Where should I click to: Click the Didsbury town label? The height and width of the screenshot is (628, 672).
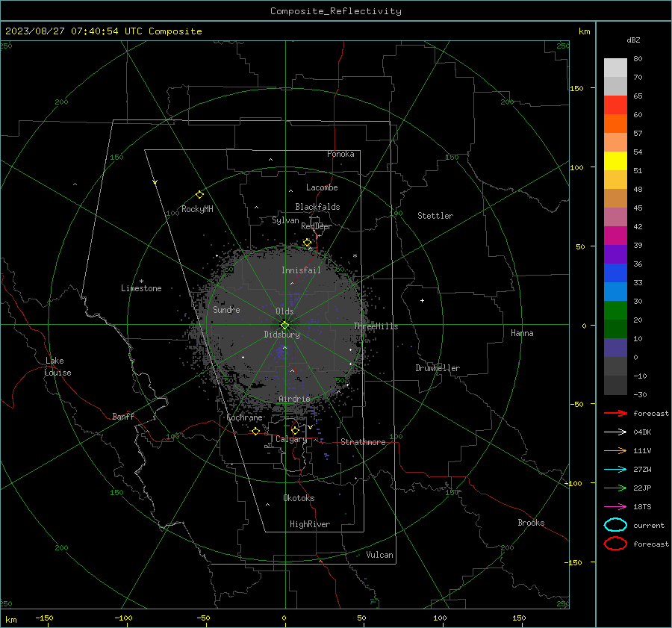tap(281, 335)
